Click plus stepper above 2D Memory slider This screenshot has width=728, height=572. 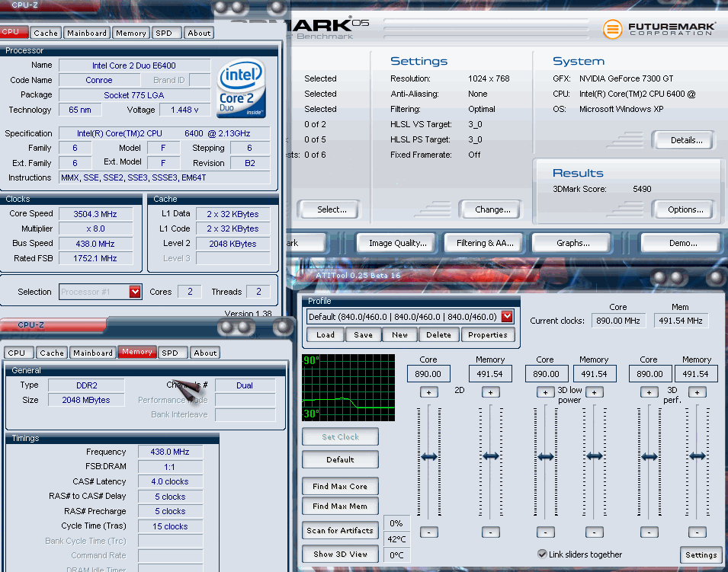point(490,392)
